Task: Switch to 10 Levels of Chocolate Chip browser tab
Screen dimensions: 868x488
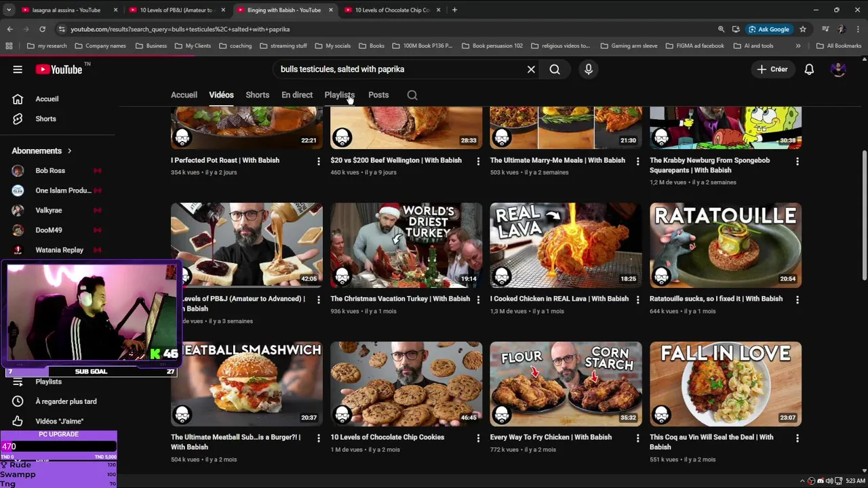Action: click(x=392, y=10)
